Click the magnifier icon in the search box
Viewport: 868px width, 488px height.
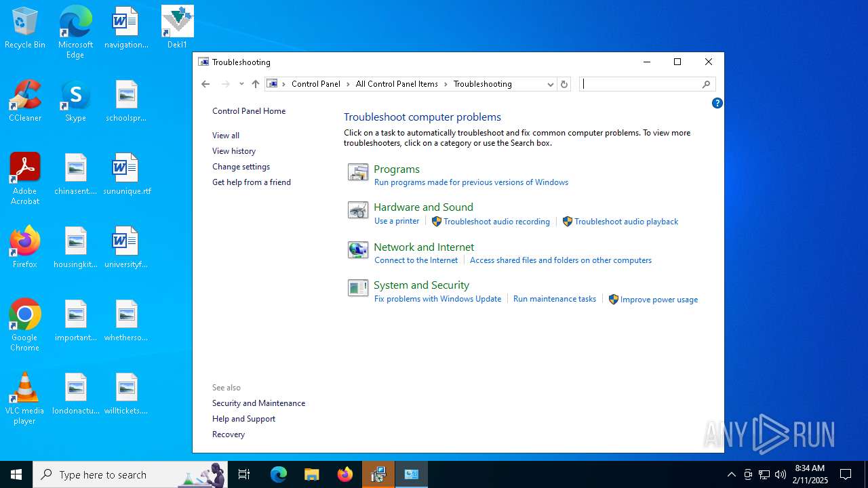coord(706,84)
